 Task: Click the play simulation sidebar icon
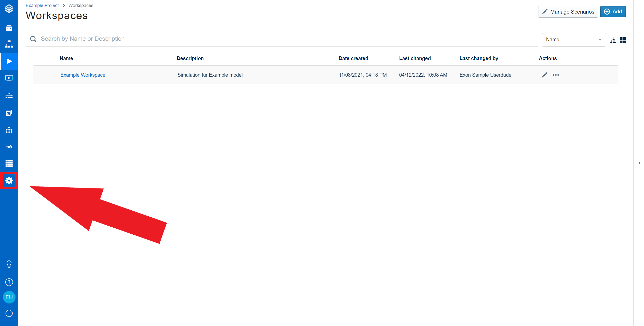tap(9, 61)
